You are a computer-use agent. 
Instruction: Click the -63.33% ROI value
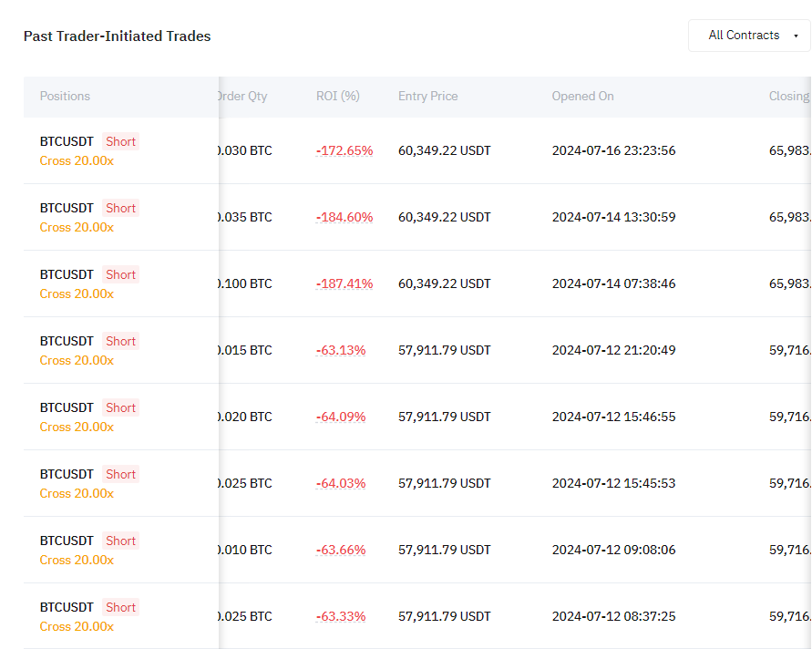click(341, 616)
